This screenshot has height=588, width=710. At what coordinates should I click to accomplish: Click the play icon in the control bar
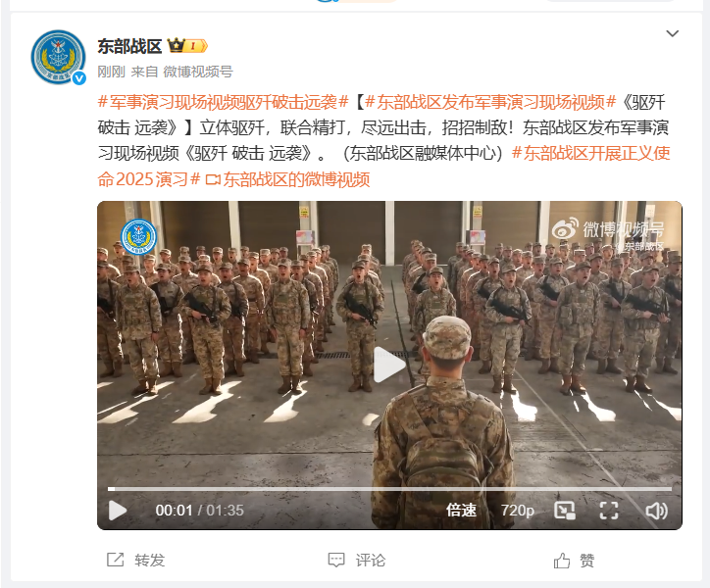click(x=118, y=511)
